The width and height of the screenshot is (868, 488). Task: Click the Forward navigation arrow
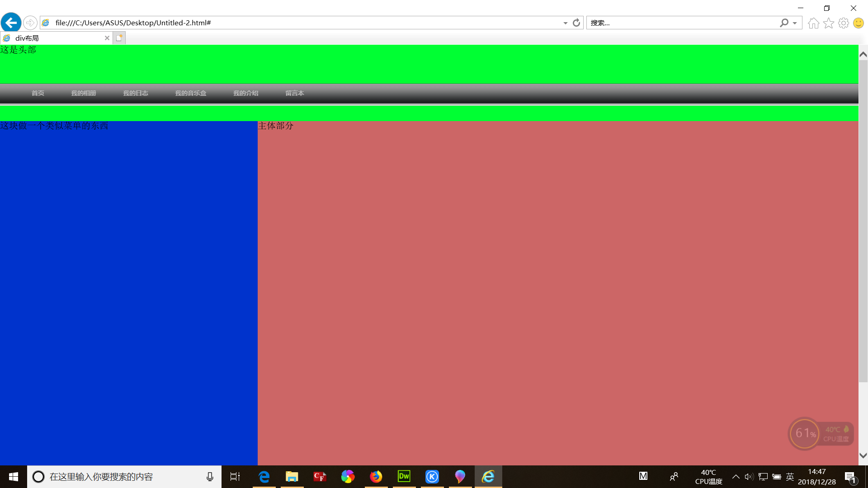coord(30,23)
